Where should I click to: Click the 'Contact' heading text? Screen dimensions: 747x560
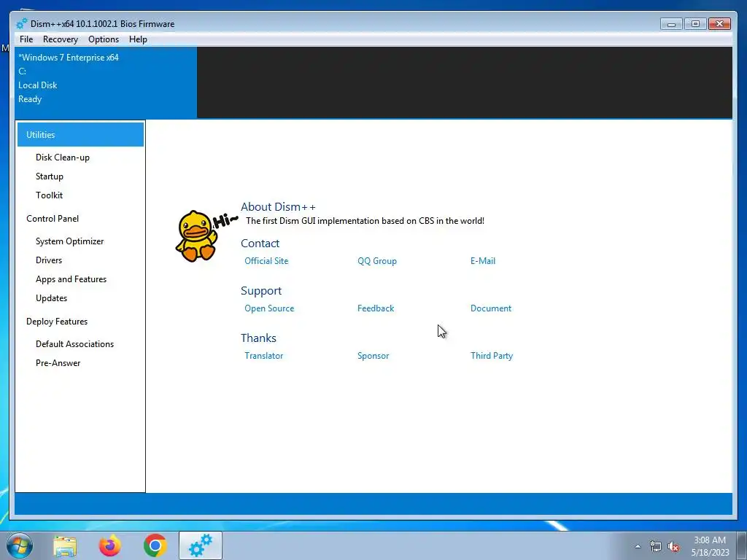[260, 244]
